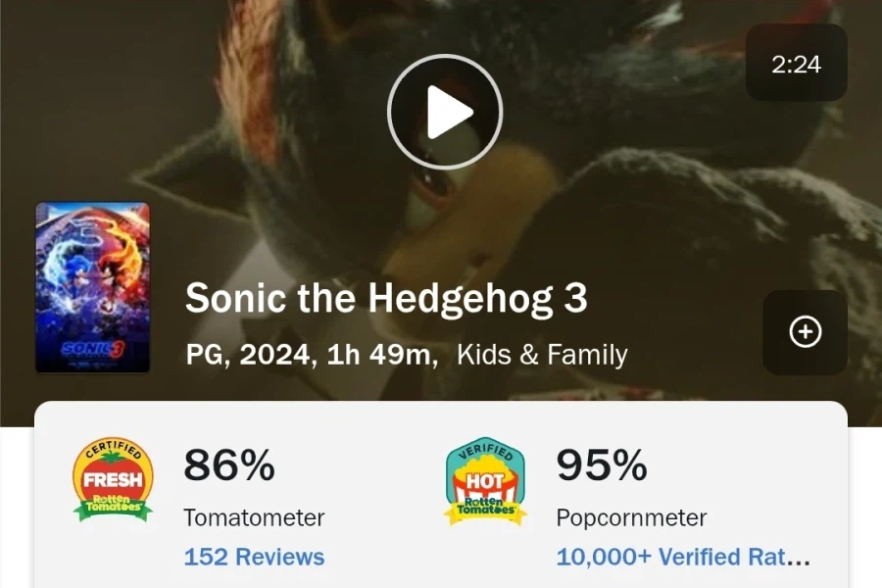The width and height of the screenshot is (882, 588).
Task: Tap the 2:24 trailer duration badge
Action: 796,64
